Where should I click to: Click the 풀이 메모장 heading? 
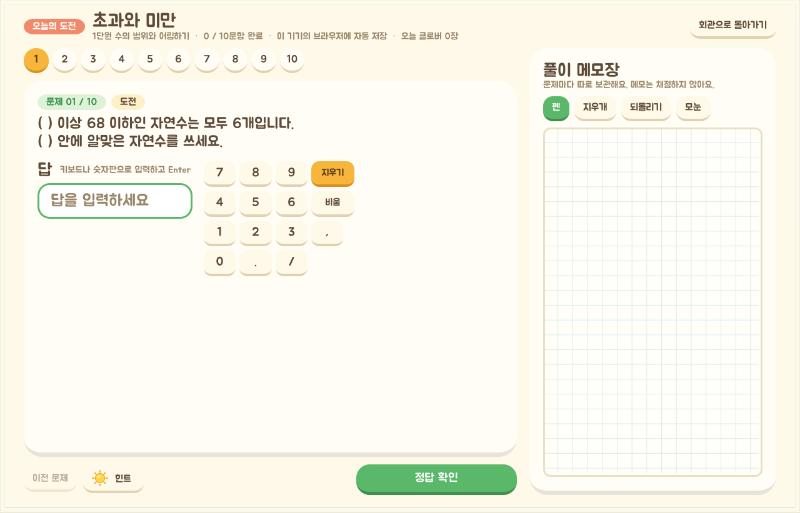tap(581, 69)
